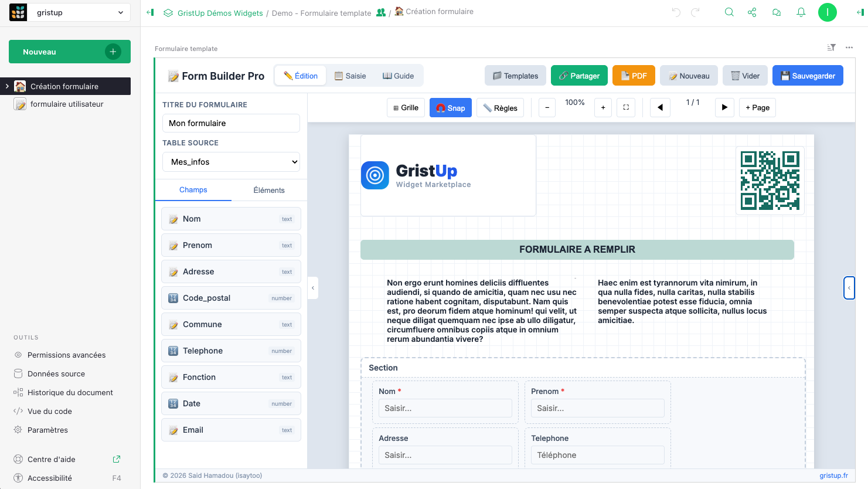Open the Mes_infos table source dropdown

[x=231, y=162]
